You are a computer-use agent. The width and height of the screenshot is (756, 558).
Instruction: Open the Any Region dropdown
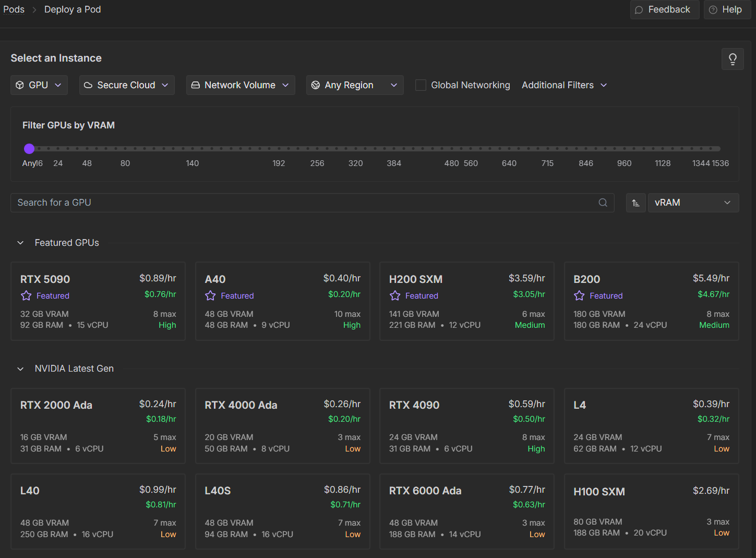(x=355, y=85)
